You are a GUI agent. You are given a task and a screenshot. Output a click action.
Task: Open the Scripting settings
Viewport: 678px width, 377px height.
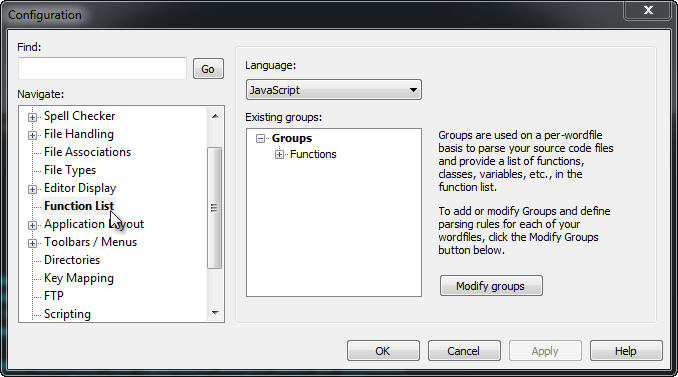67,314
